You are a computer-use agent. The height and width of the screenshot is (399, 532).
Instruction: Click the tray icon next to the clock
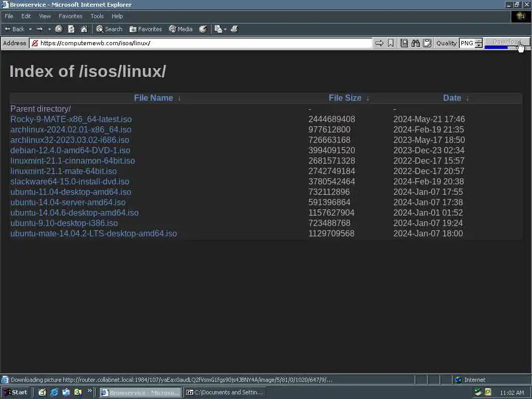tap(488, 392)
